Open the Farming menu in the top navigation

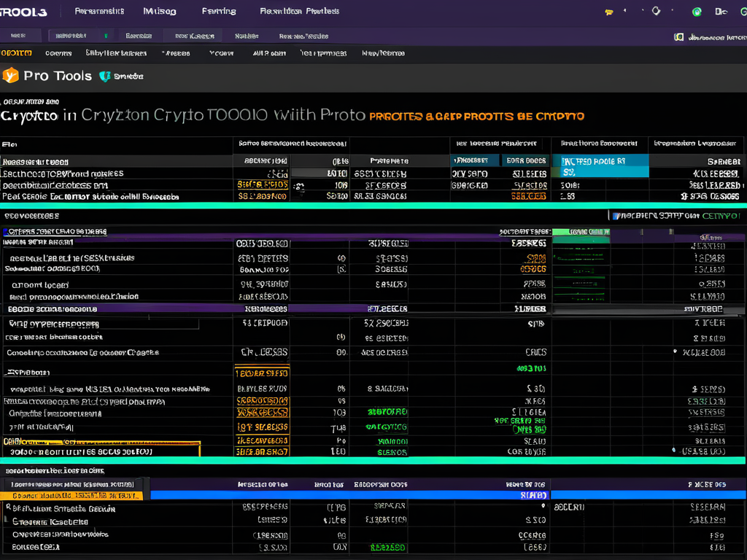[218, 11]
